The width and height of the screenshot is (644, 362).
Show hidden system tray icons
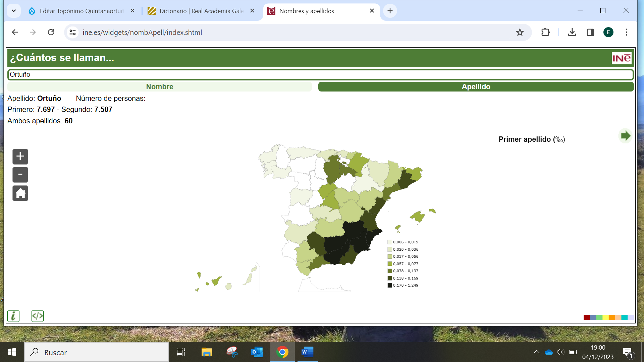pos(536,352)
